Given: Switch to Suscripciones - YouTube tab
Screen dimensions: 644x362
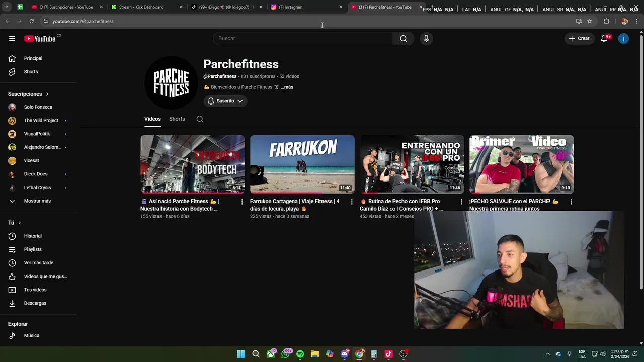Looking at the screenshot, I should pyautogui.click(x=66, y=7).
